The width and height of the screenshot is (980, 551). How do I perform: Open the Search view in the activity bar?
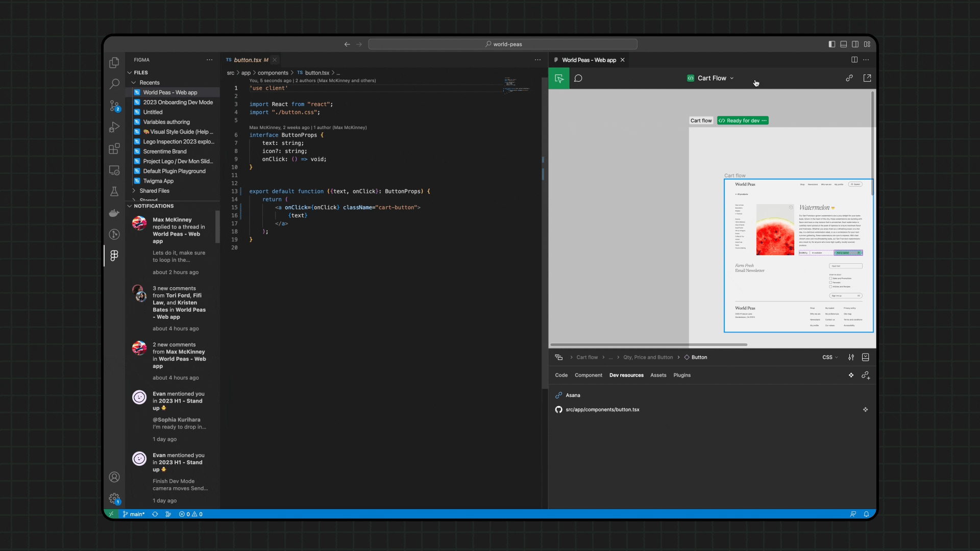(x=114, y=84)
